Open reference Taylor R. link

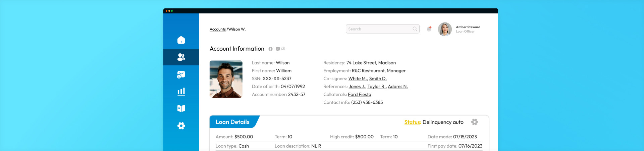tap(376, 87)
